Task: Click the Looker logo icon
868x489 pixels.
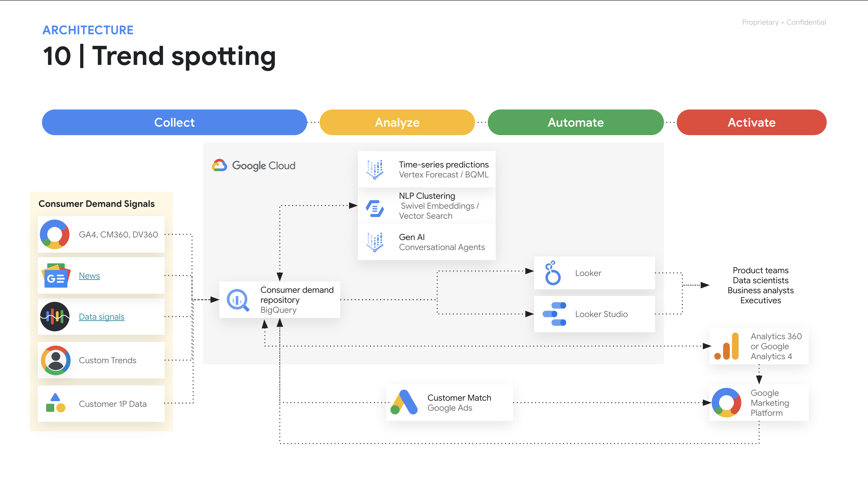Action: pyautogui.click(x=553, y=273)
